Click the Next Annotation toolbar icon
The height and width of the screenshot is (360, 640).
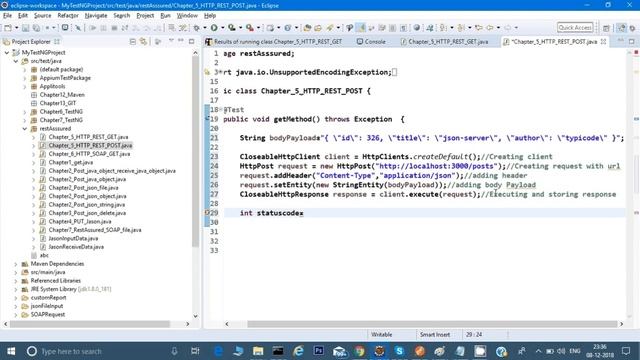442,28
